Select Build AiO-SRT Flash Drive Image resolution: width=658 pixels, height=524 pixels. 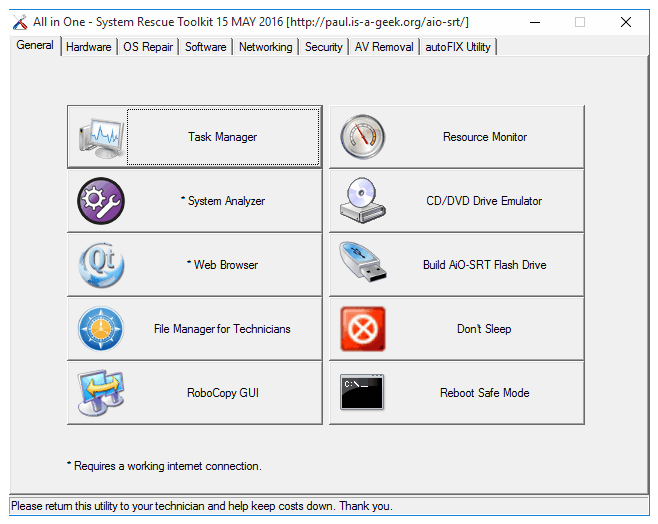[x=457, y=265]
